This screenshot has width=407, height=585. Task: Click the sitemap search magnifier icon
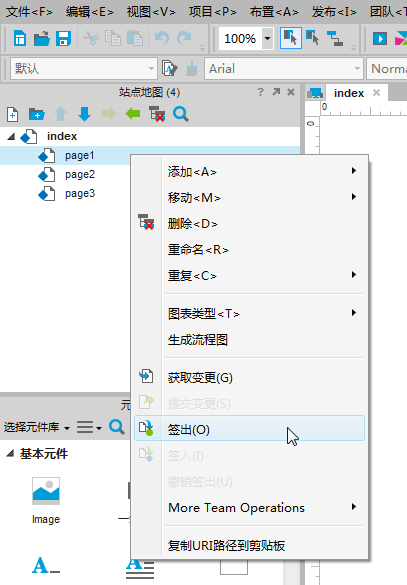point(181,114)
